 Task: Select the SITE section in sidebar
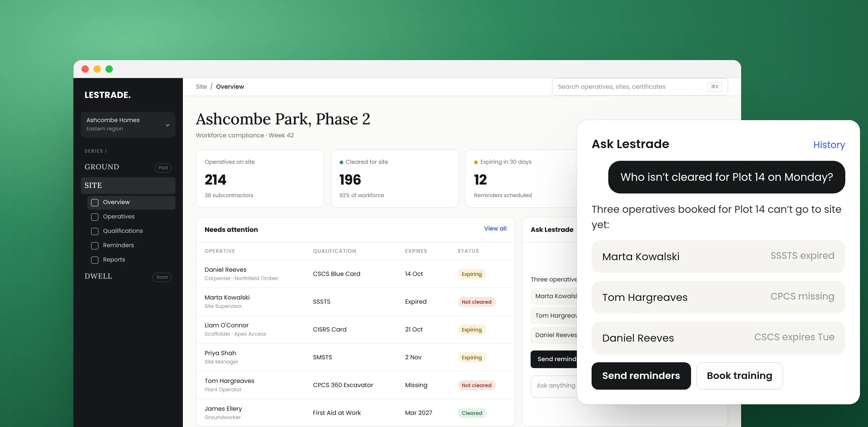pyautogui.click(x=128, y=185)
